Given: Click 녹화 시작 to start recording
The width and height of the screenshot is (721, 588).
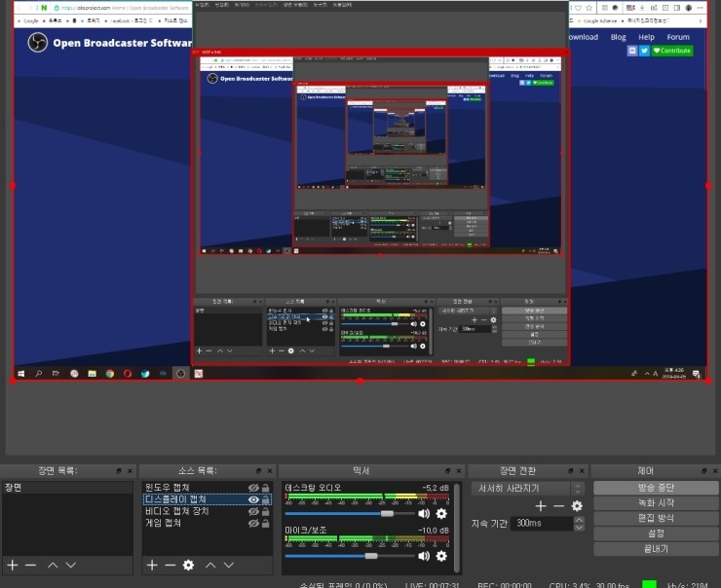Looking at the screenshot, I should [656, 503].
